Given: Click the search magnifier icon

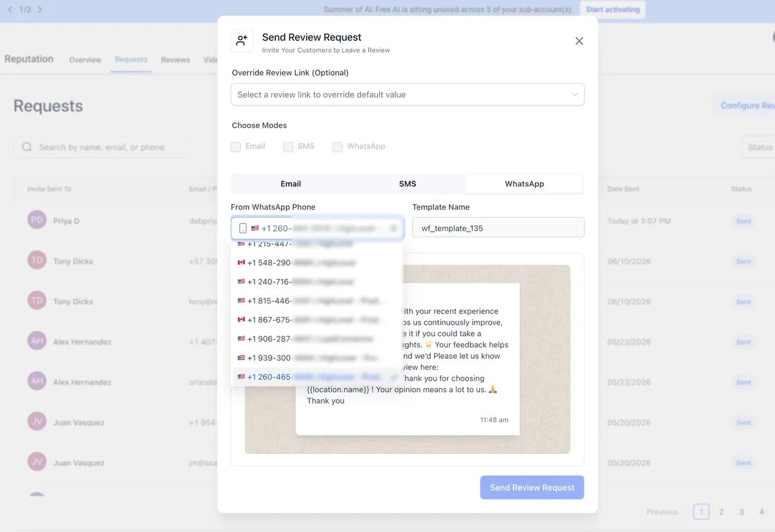Looking at the screenshot, I should [x=27, y=147].
